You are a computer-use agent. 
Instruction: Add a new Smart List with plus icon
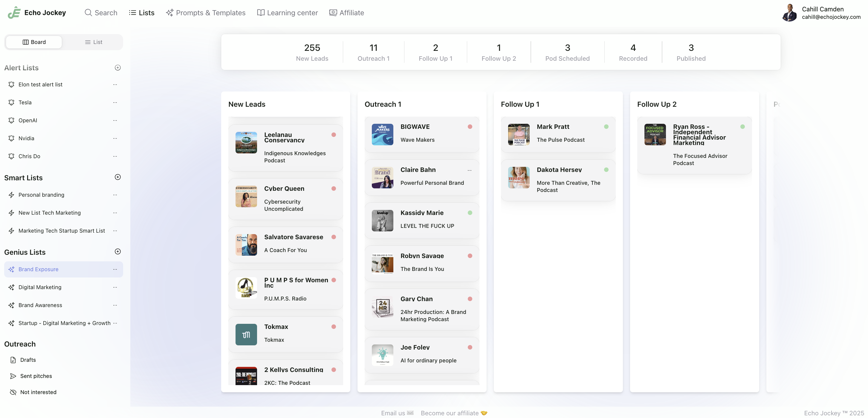click(117, 177)
